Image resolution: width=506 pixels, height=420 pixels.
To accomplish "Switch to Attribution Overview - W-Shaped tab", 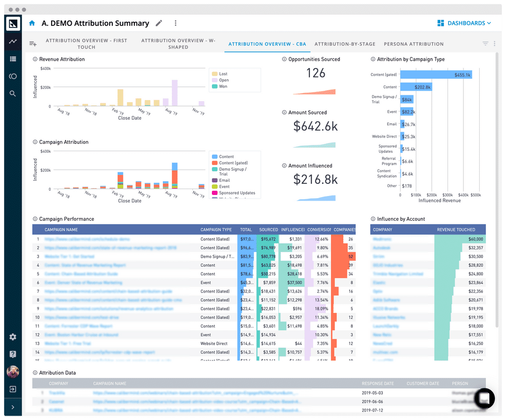I will pyautogui.click(x=178, y=44).
